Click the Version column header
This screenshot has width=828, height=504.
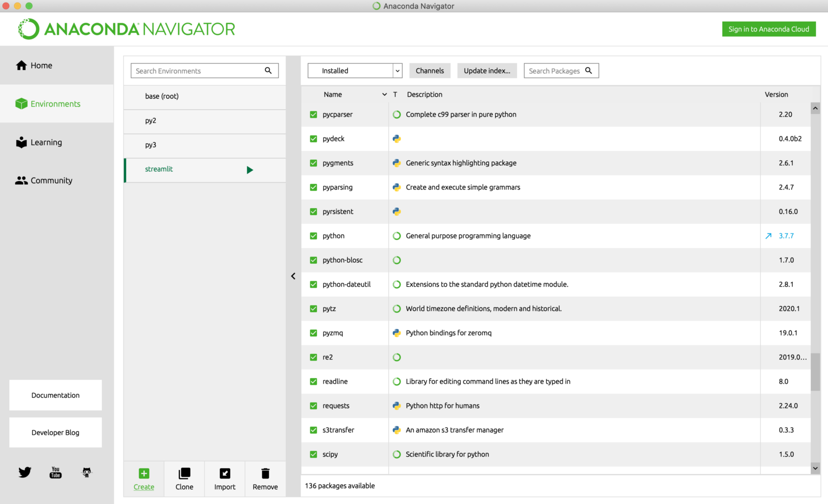click(x=776, y=95)
